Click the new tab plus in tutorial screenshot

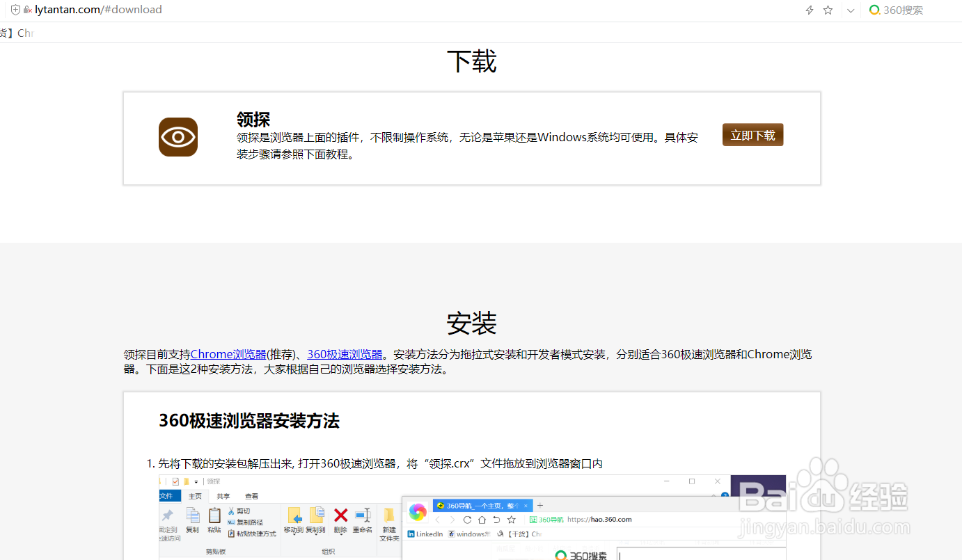tap(540, 506)
